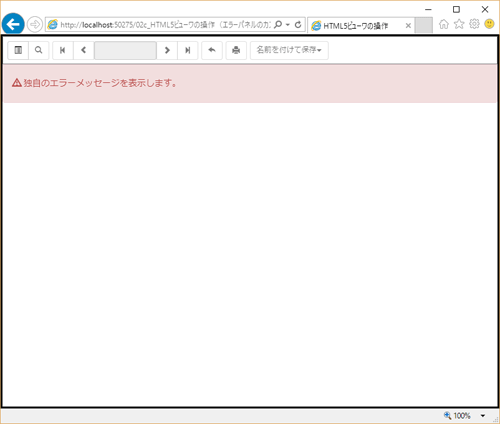Viewport: 500px width, 424px height.
Task: Expand the 100% zoom level dropdown
Action: pyautogui.click(x=483, y=416)
